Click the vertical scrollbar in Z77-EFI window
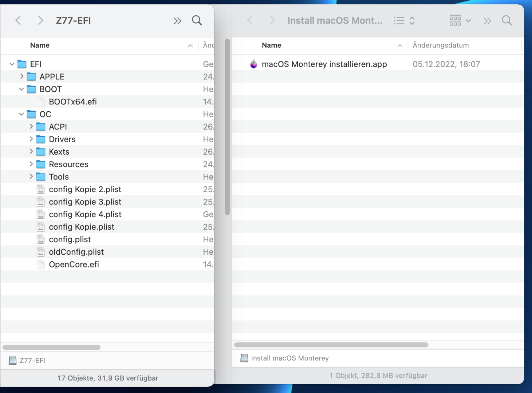 point(227,127)
